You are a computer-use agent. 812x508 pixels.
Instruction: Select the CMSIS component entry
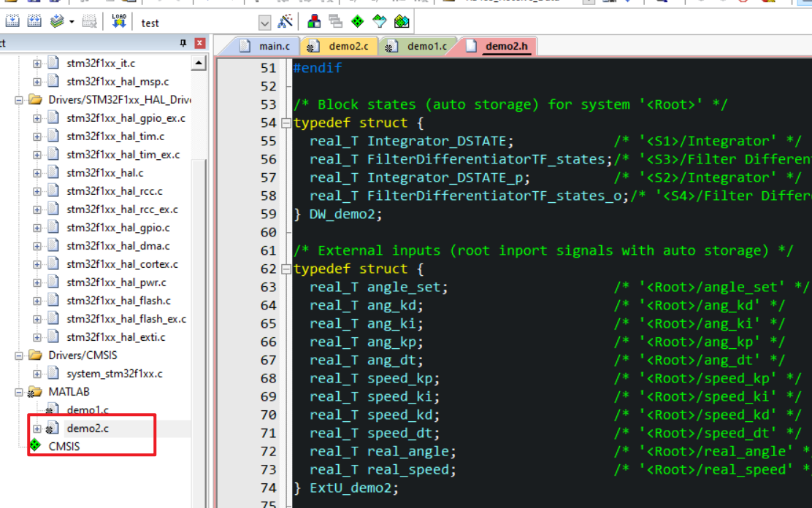[64, 447]
